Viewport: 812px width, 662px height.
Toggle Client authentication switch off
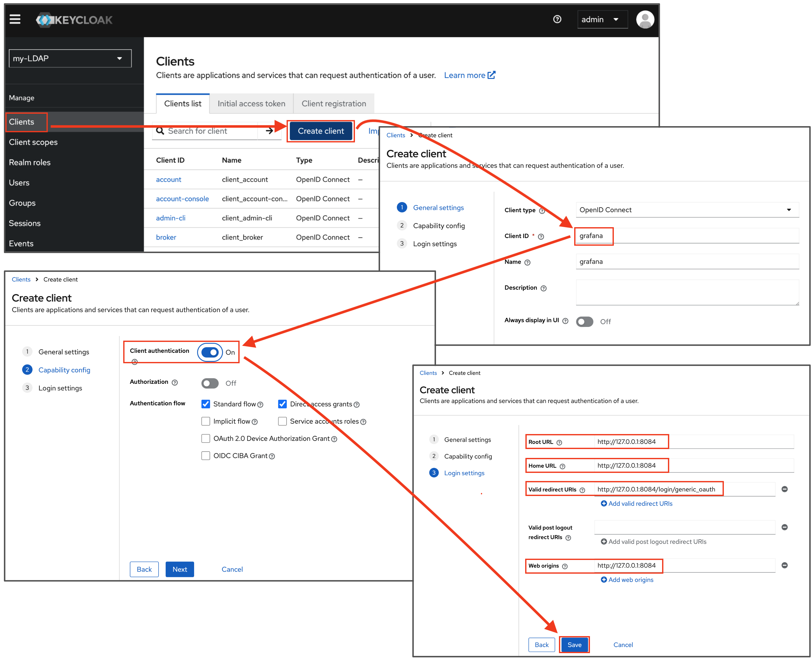[x=210, y=352]
